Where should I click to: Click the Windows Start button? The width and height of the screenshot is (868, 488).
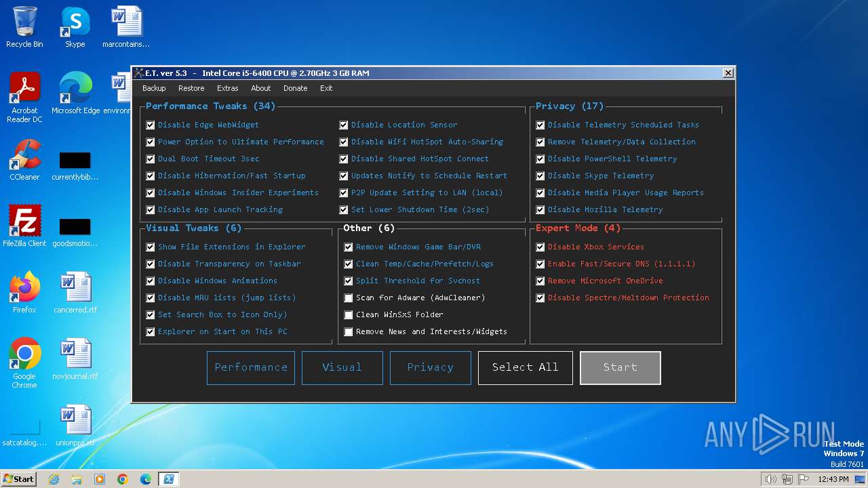click(19, 479)
